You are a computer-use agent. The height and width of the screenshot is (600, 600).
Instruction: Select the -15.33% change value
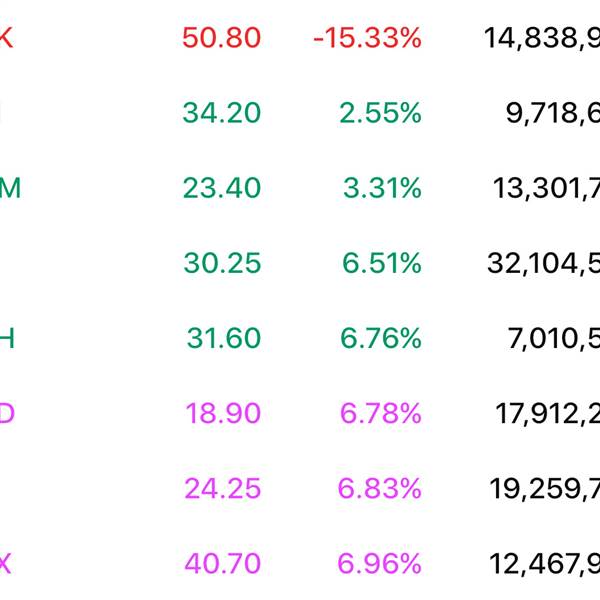tap(367, 38)
